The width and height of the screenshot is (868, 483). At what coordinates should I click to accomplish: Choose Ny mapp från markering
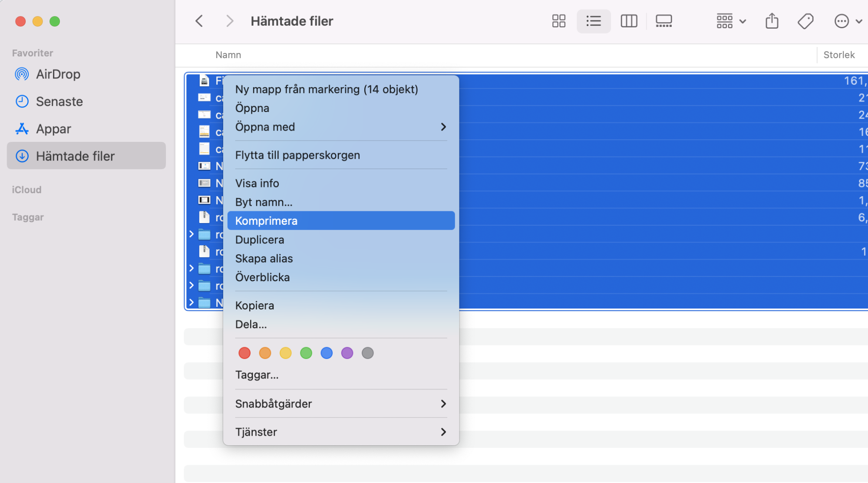(x=341, y=89)
